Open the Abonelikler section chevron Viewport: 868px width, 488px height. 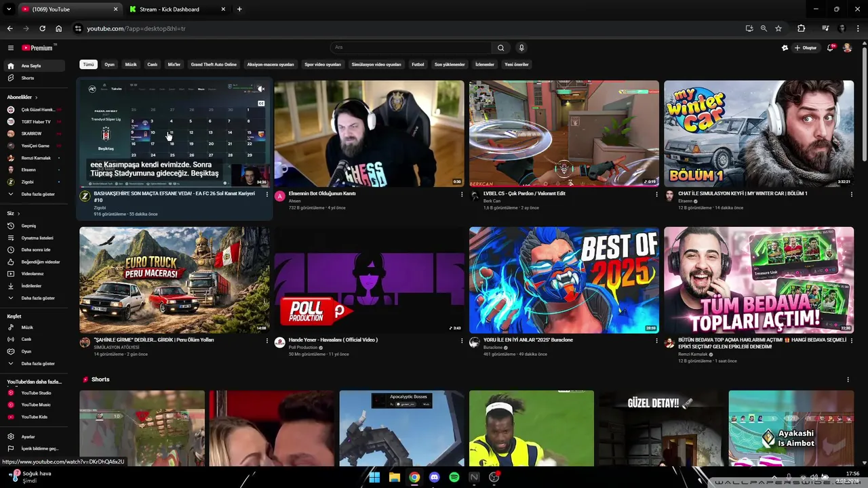click(37, 97)
